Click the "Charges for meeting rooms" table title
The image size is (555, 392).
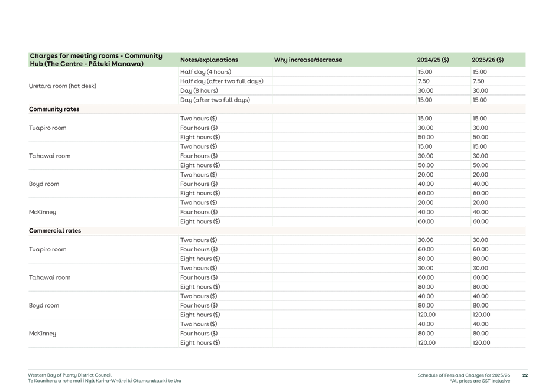coord(96,60)
